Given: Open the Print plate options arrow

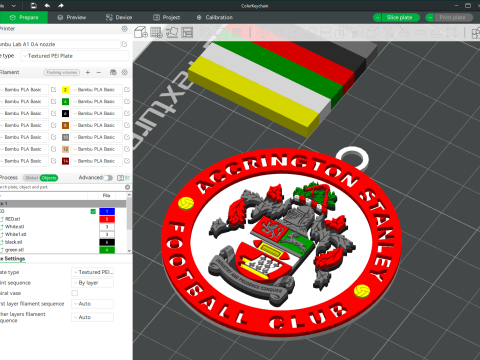Looking at the screenshot, I should point(430,17).
